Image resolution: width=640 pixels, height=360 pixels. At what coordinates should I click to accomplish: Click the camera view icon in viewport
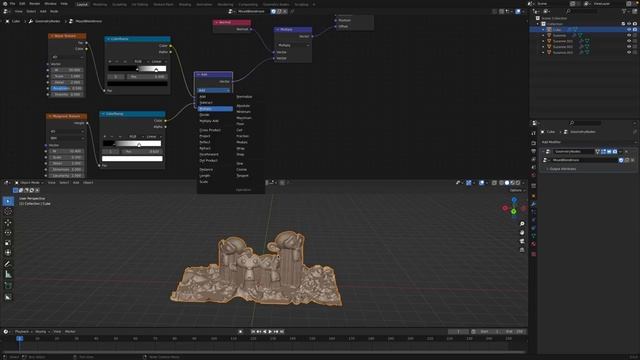coord(522,241)
